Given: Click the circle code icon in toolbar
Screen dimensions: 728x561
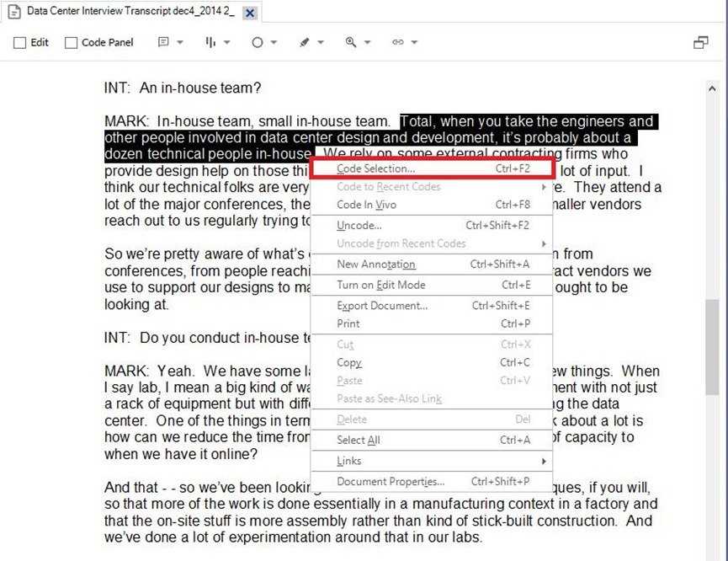Looking at the screenshot, I should (x=258, y=43).
